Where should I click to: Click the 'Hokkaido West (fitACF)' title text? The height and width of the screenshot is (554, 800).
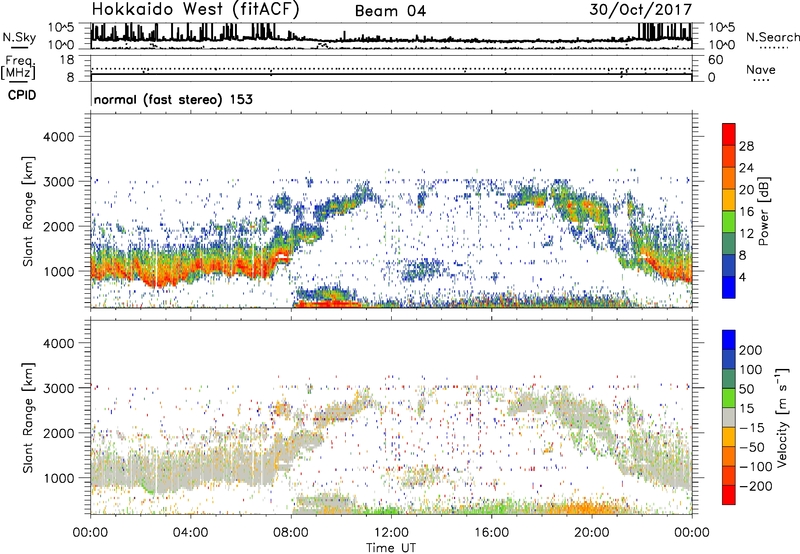pyautogui.click(x=195, y=10)
